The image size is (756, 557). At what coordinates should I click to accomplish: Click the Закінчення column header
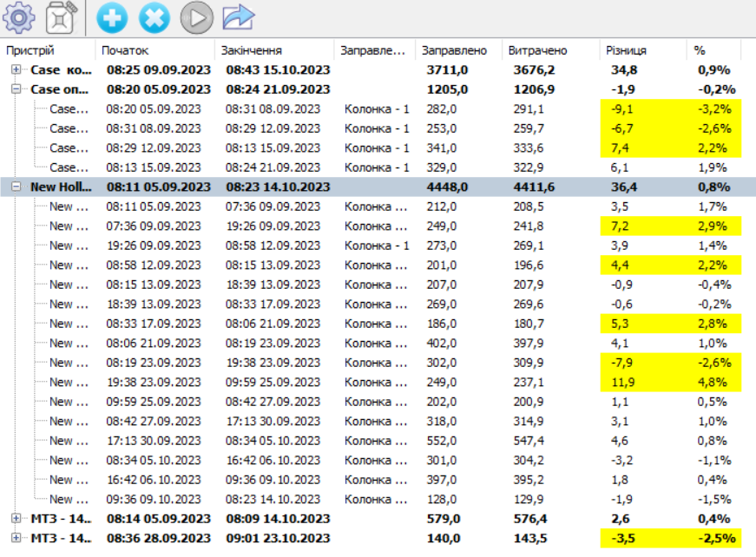pos(251,50)
